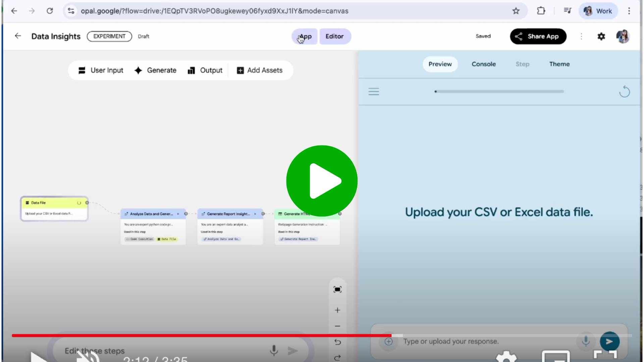Click the gear settings icon in header
Viewport: 644px width, 362px height.
(x=601, y=37)
